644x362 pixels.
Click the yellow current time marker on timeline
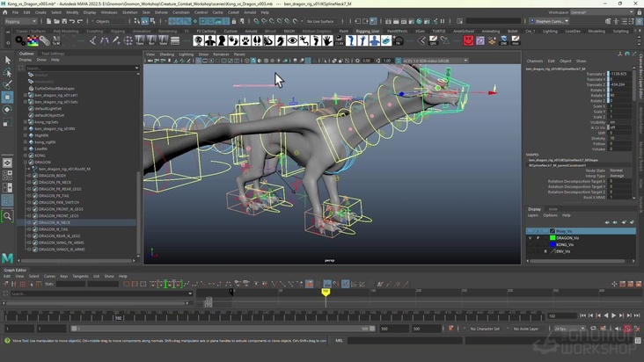point(326,293)
